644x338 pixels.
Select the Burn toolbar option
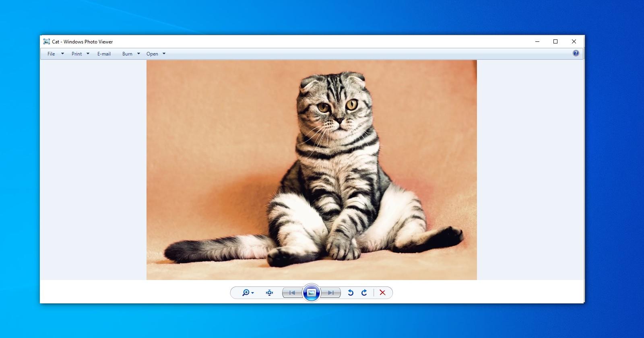click(127, 54)
